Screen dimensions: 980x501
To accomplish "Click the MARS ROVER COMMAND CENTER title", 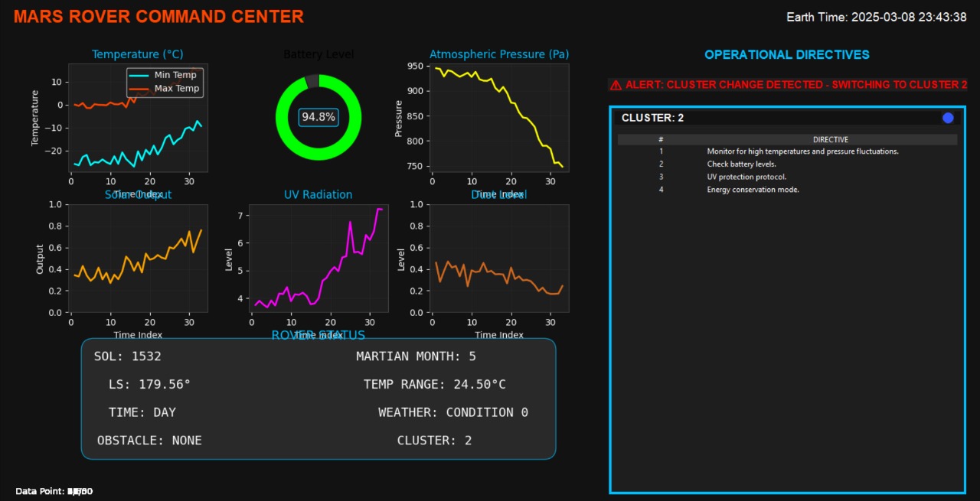I will click(x=158, y=16).
